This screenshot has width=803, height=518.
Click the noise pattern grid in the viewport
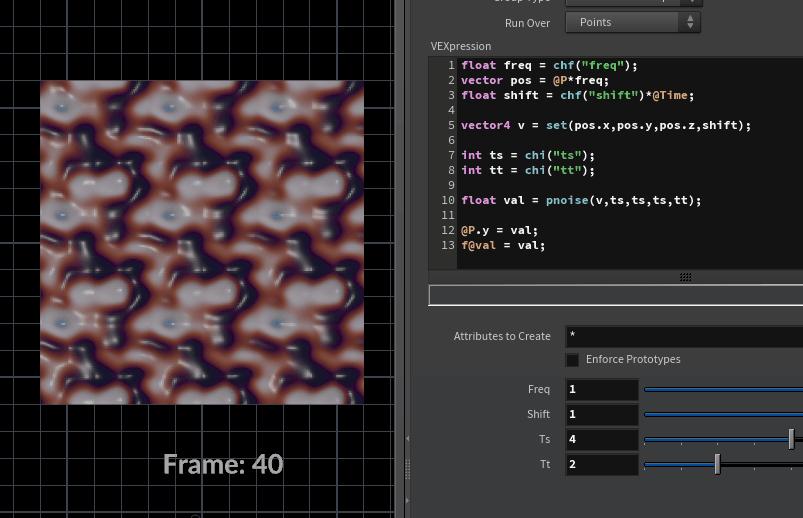[x=202, y=242]
